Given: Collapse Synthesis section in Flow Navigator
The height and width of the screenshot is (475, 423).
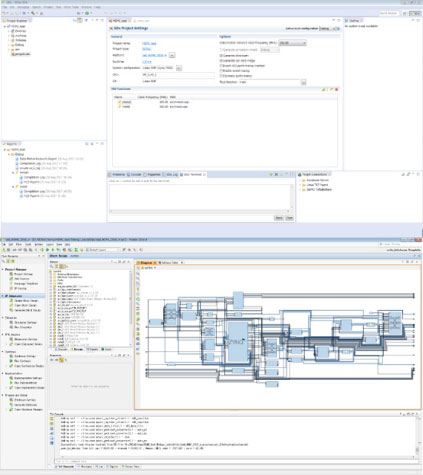Looking at the screenshot, I should click(x=3, y=352).
